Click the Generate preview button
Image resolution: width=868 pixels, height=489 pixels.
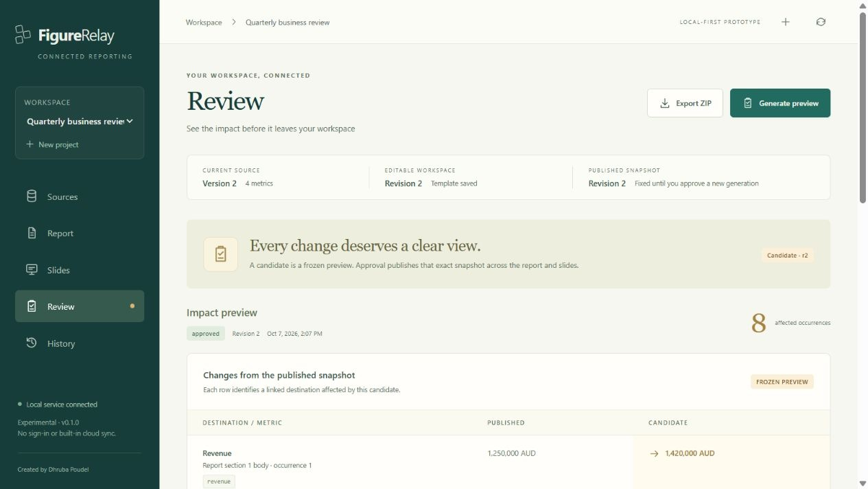780,103
